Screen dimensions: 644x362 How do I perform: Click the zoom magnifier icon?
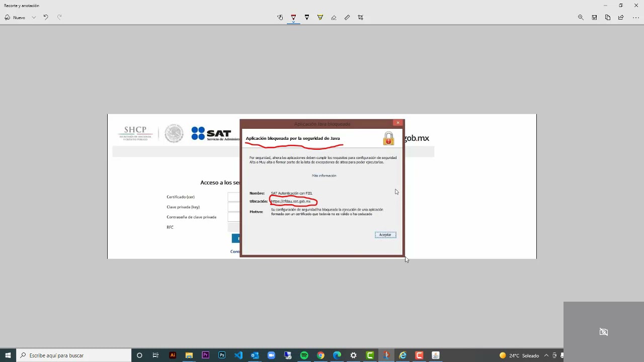pyautogui.click(x=581, y=17)
